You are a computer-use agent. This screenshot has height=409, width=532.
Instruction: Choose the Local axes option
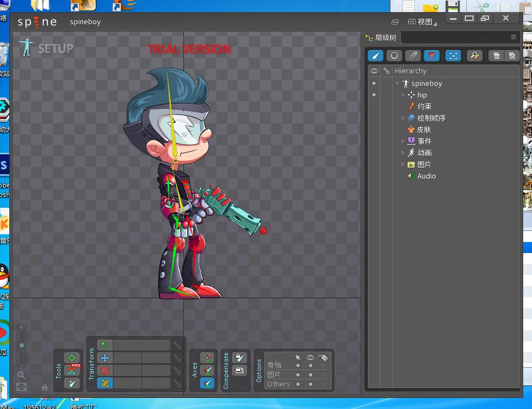click(x=207, y=358)
